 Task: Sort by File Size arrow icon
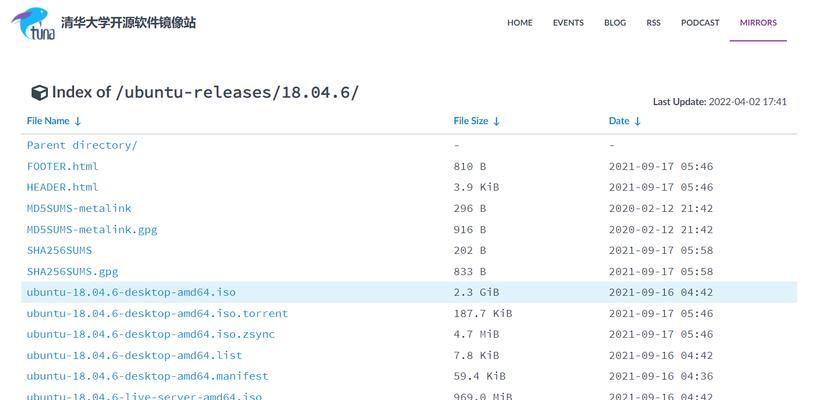(x=496, y=121)
